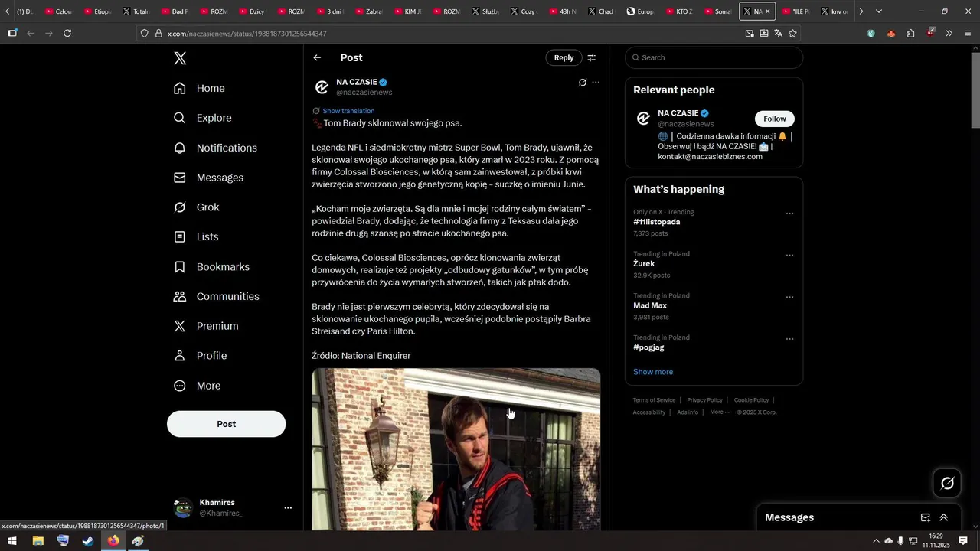Open account menu next to Khamires
This screenshot has width=980, height=551.
click(x=288, y=507)
